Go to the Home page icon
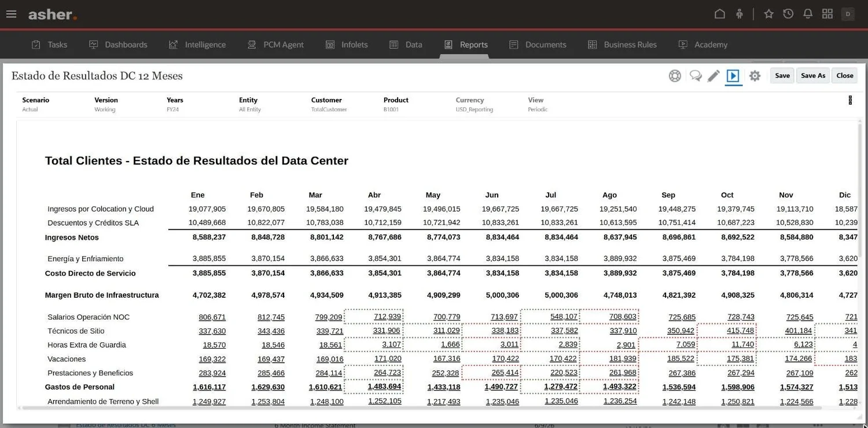Image resolution: width=868 pixels, height=428 pixels. (720, 14)
